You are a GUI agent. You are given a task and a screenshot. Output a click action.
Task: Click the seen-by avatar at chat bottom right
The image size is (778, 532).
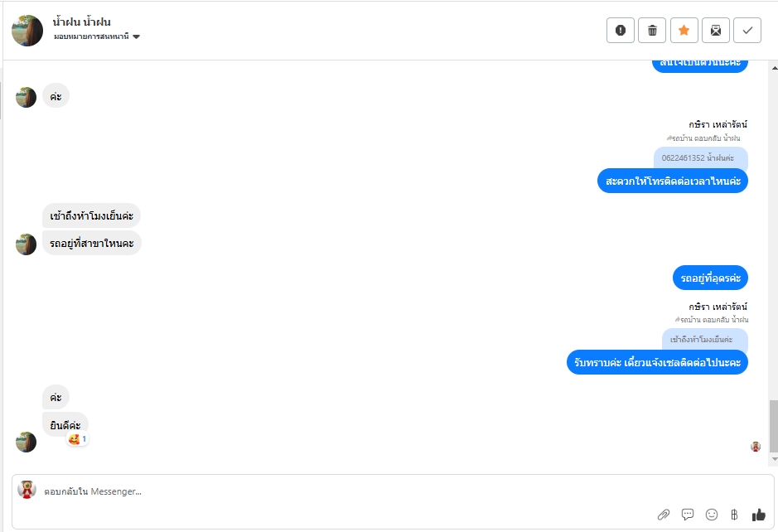(756, 447)
